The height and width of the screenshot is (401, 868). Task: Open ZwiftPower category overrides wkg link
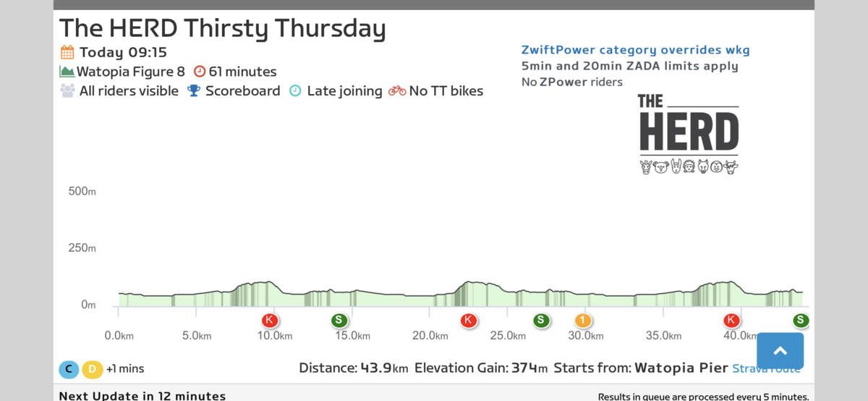click(635, 50)
